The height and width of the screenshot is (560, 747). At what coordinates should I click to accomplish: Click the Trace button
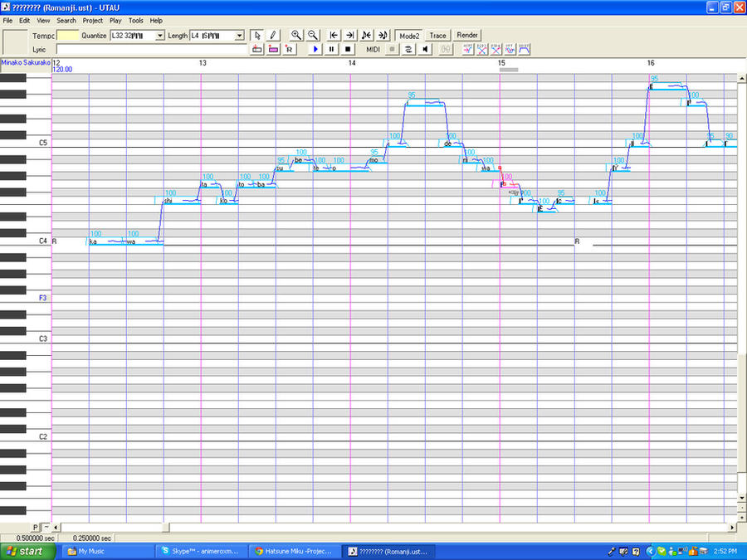(437, 36)
